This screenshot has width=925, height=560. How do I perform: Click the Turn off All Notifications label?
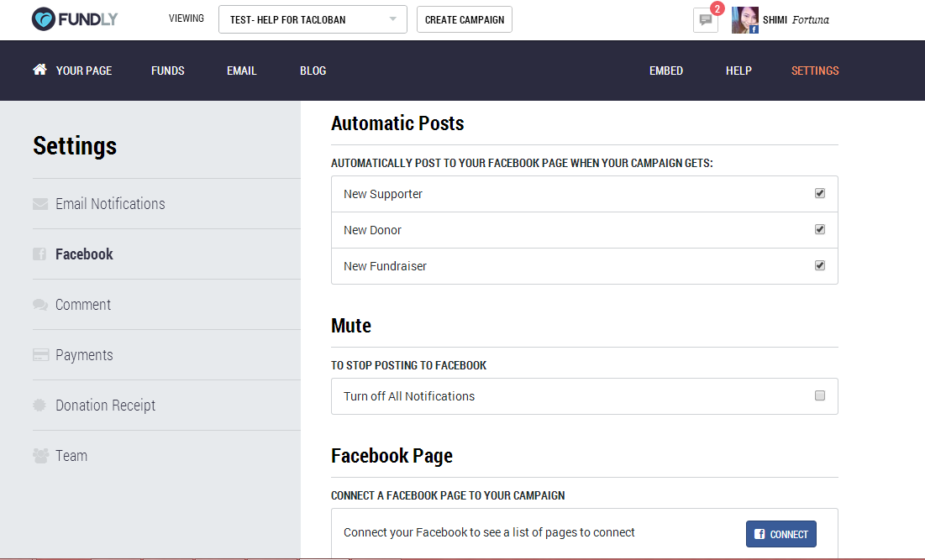409,396
